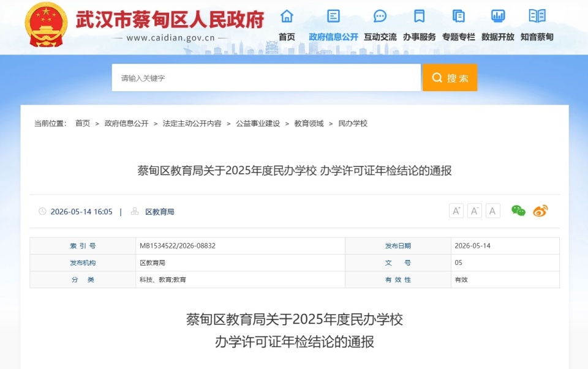Open the 首页 navigation menu item
588x369 pixels.
pos(287,37)
